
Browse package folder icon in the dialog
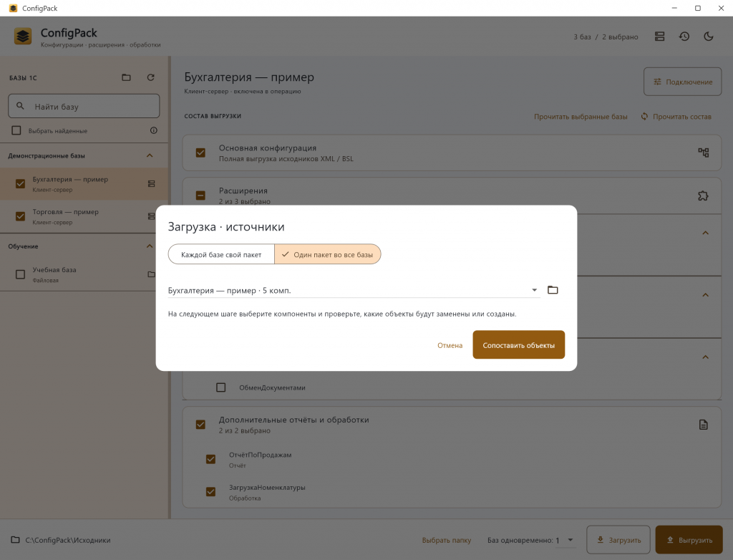click(x=553, y=289)
